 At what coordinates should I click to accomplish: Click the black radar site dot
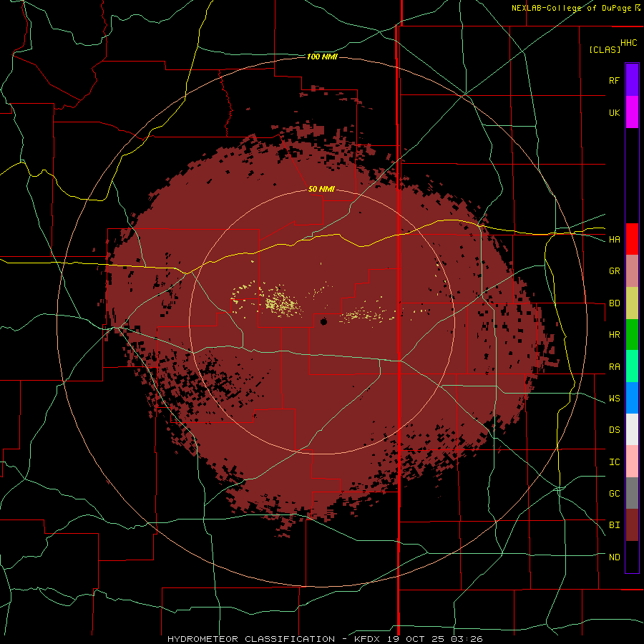tap(323, 321)
